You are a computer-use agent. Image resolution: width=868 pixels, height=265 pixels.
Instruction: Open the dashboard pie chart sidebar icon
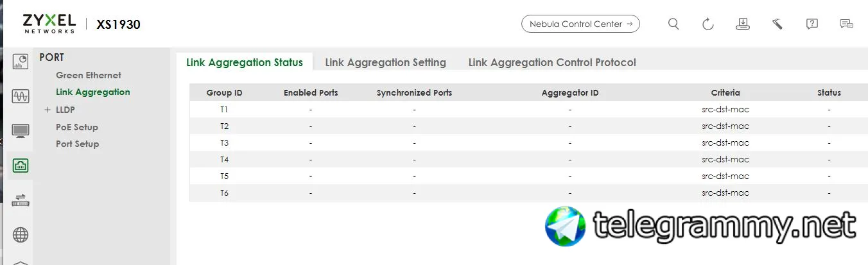tap(21, 62)
